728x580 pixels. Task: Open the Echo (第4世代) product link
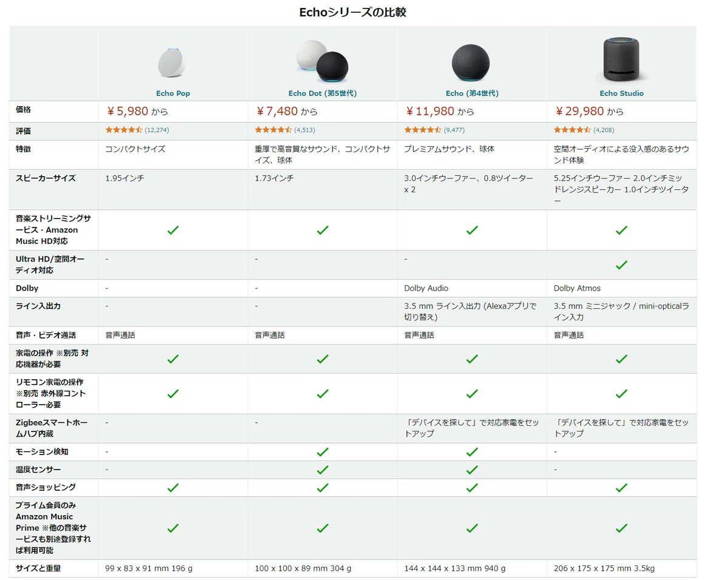click(x=472, y=93)
